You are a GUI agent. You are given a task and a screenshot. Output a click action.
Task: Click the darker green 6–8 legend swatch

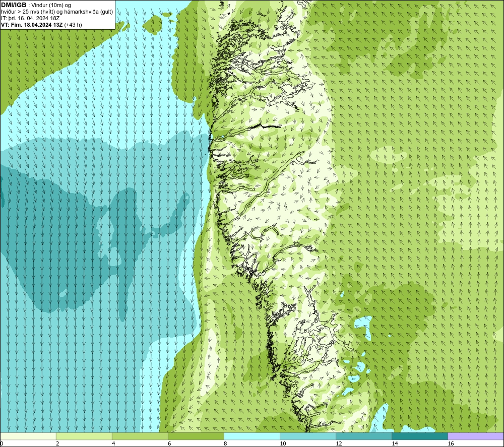196,436
